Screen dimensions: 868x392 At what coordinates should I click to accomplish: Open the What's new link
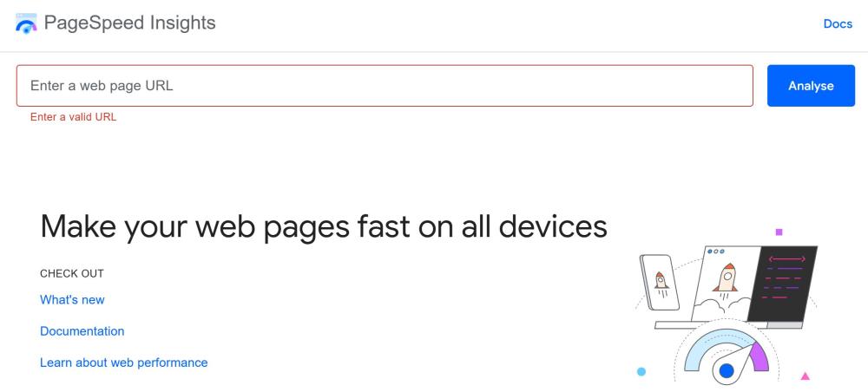[72, 300]
